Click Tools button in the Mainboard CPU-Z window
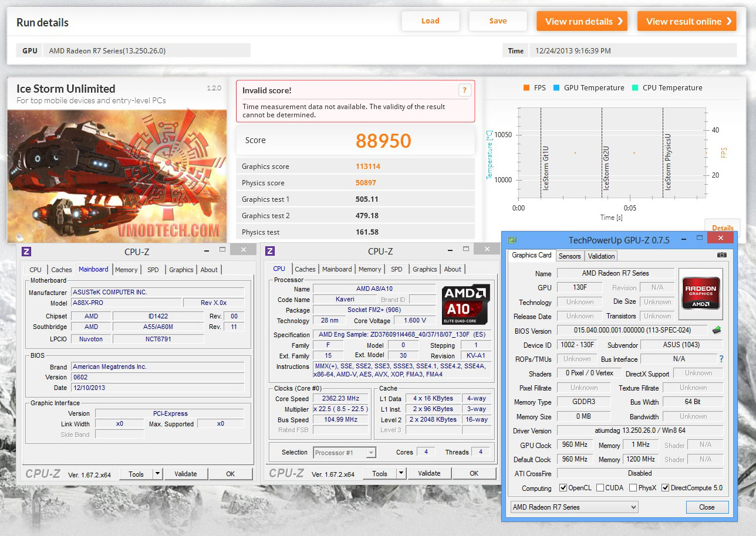Image resolution: width=756 pixels, height=536 pixels. (x=136, y=474)
